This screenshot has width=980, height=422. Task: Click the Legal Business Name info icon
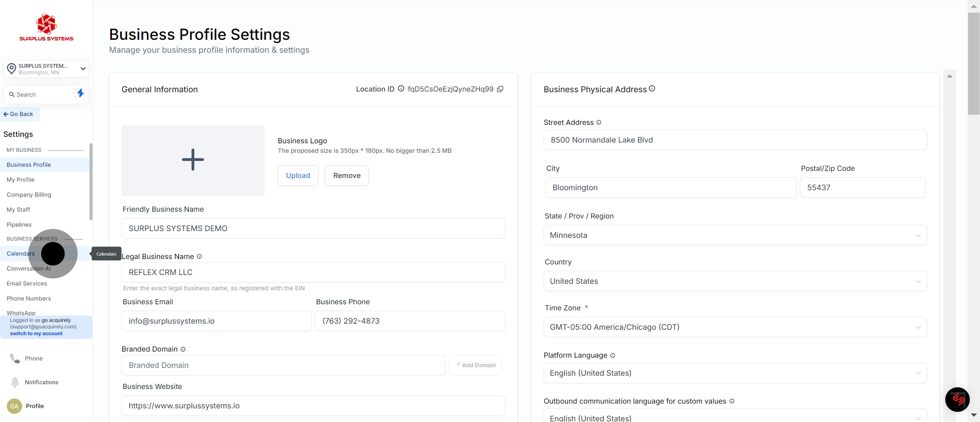pos(199,257)
